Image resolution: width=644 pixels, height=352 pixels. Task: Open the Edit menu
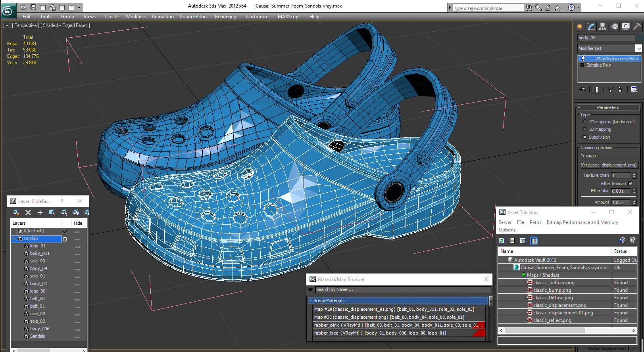[27, 17]
